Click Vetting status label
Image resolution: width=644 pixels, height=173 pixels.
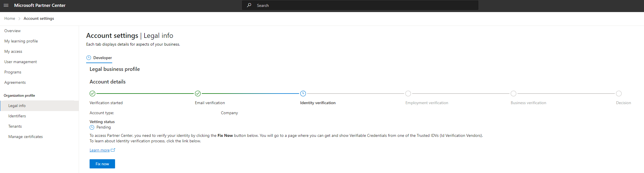102,122
